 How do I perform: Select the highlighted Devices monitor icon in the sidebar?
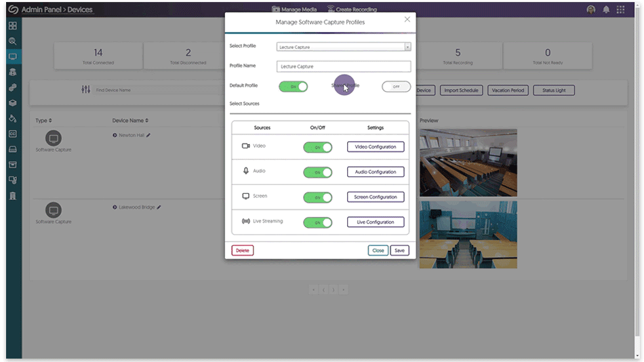(13, 57)
